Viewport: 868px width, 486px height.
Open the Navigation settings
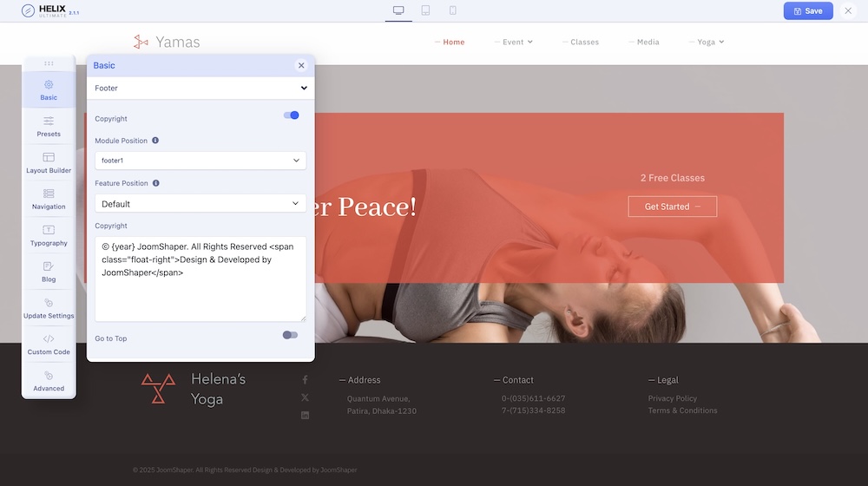point(49,200)
